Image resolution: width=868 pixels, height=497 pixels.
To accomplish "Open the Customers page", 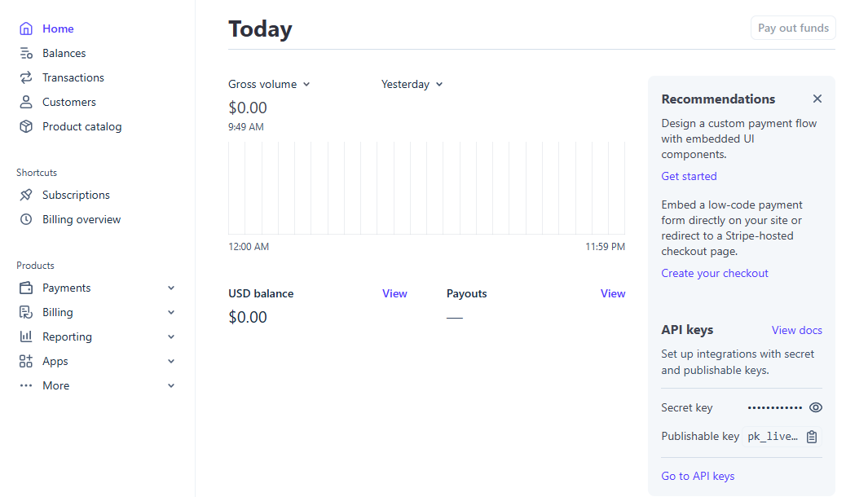I will coord(69,102).
